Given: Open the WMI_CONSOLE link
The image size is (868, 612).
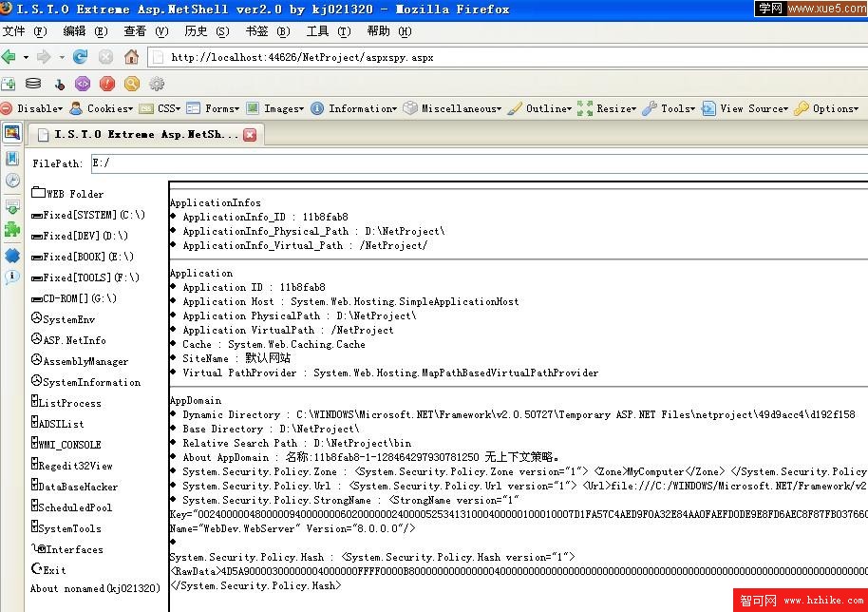Looking at the screenshot, I should (66, 444).
